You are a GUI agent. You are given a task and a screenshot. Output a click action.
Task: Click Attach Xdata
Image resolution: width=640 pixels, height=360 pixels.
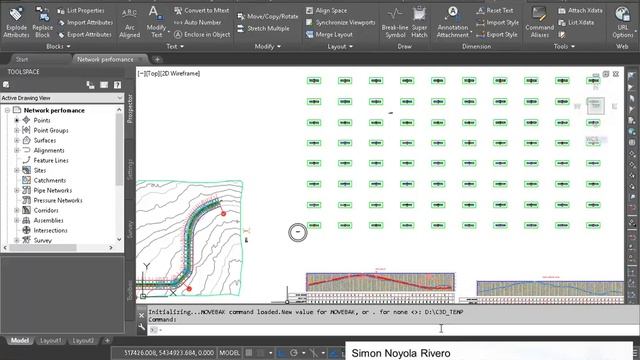click(x=580, y=11)
